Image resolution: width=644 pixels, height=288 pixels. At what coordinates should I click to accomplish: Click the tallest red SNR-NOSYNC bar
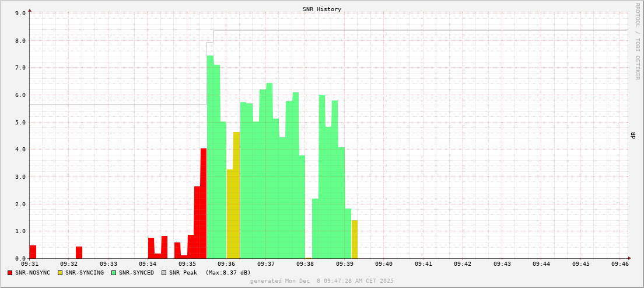click(x=204, y=203)
